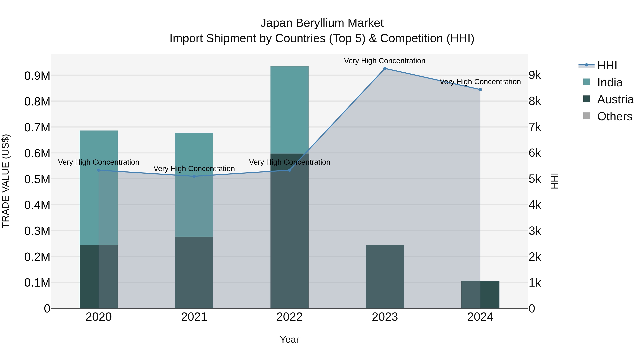Click the 5k right axis tick

coord(535,179)
